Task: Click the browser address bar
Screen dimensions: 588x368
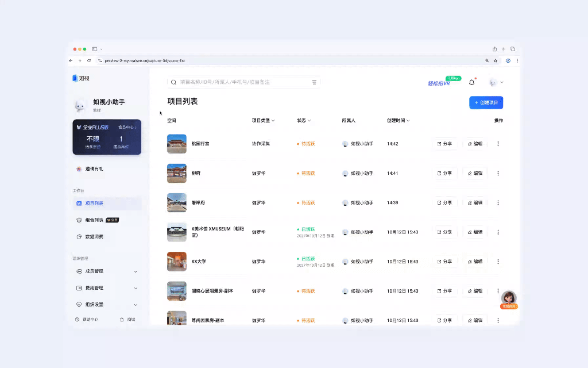Action: [x=289, y=60]
